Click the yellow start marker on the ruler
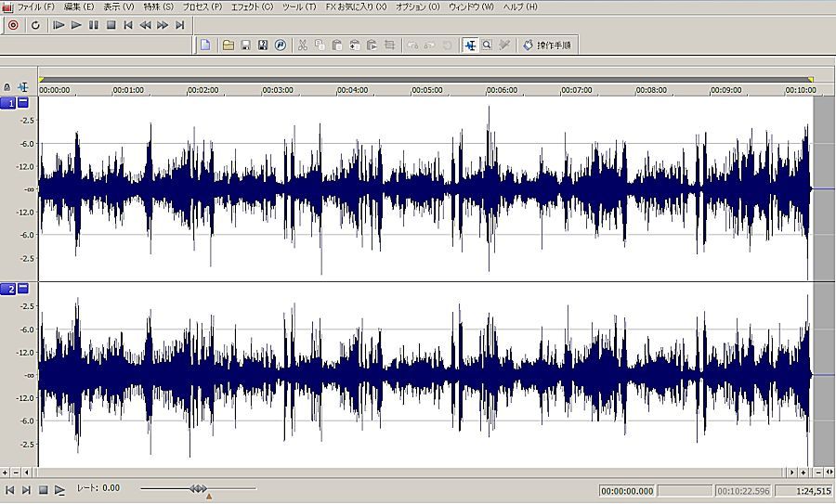This screenshot has width=836, height=504. pyautogui.click(x=41, y=80)
